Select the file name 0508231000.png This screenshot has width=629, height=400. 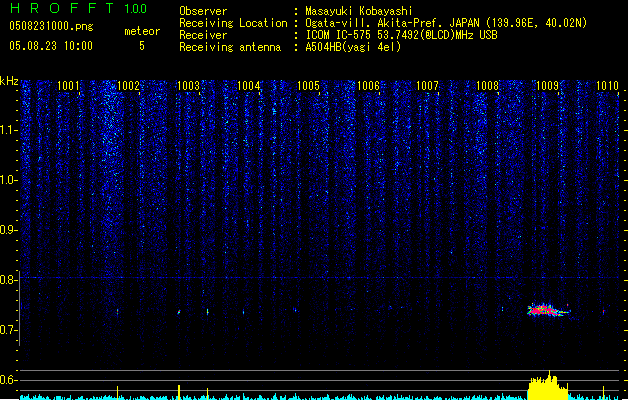tap(51, 26)
